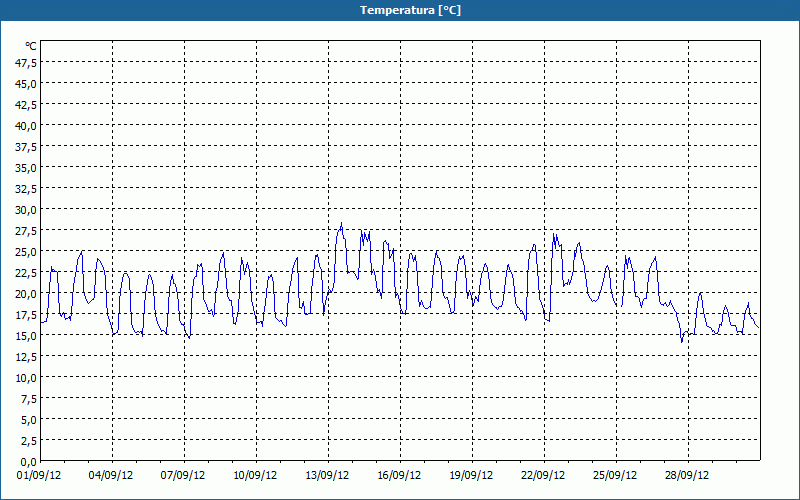Select the 30,0 y-axis value
800x500 pixels.
click(27, 210)
